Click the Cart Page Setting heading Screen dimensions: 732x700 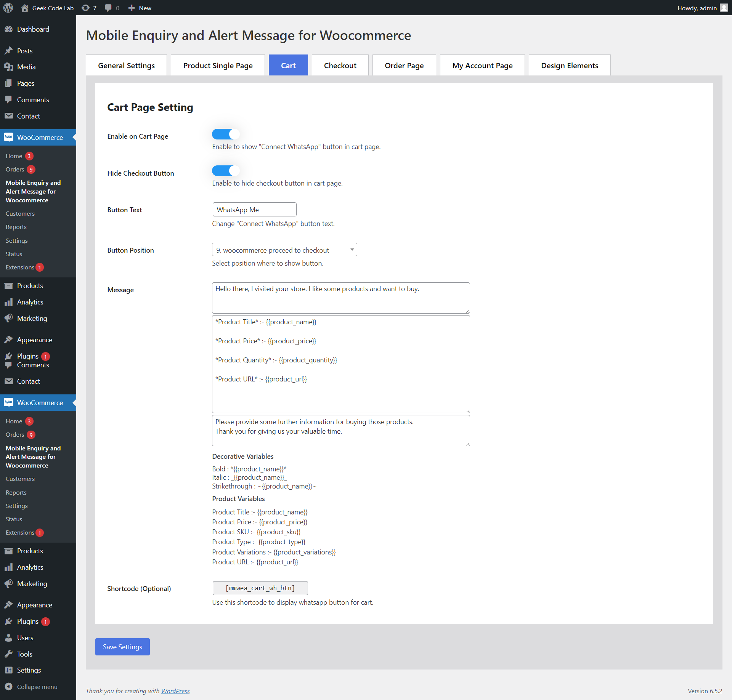pos(150,107)
